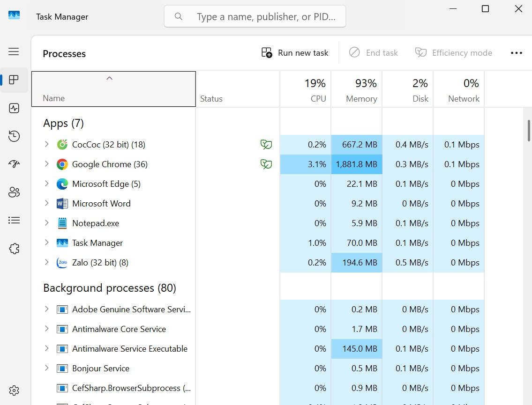Viewport: 532px width, 405px height.
Task: Click the vertical scrollbar thumb
Action: (x=529, y=131)
